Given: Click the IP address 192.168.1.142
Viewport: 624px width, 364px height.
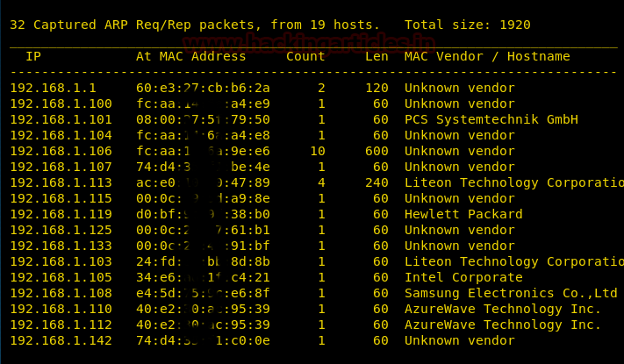Looking at the screenshot, I should click(61, 341).
